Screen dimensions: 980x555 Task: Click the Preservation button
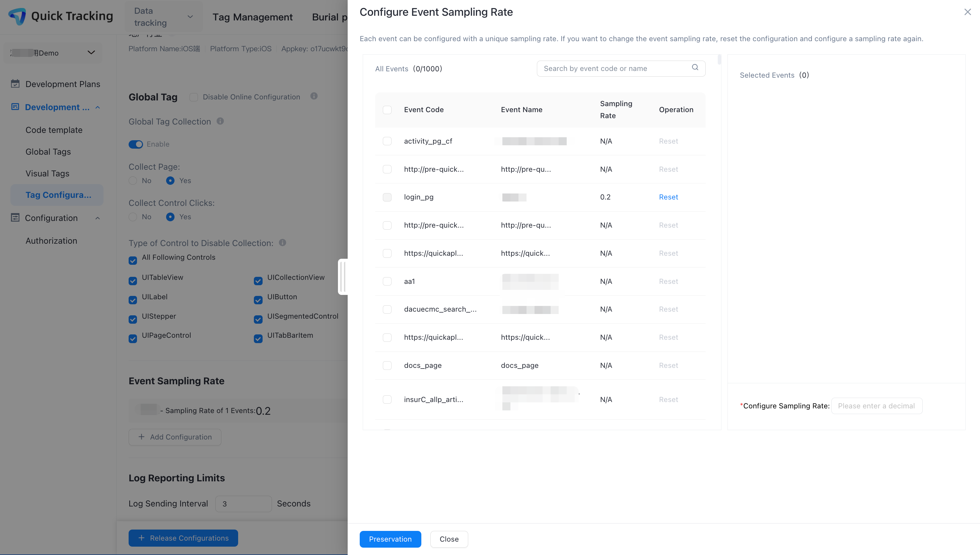click(390, 539)
